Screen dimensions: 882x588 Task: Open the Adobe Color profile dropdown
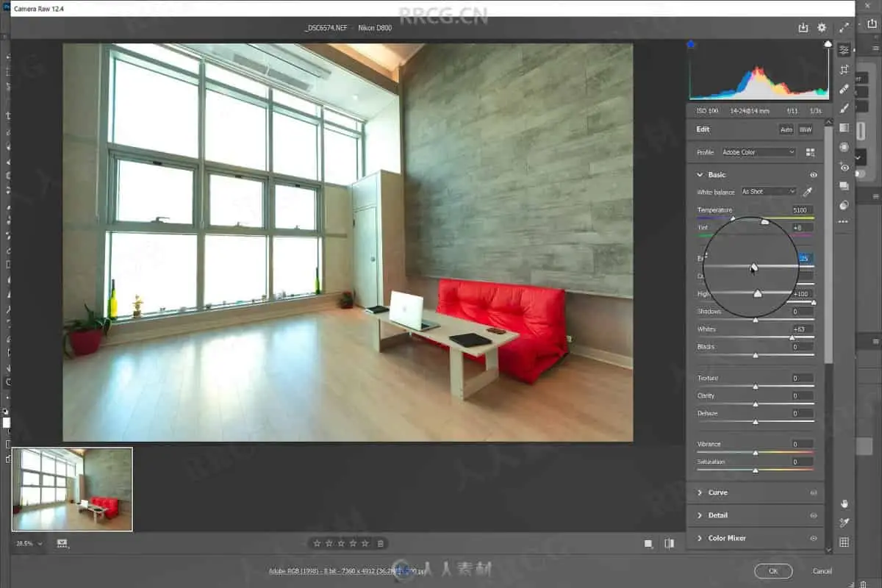pos(759,152)
